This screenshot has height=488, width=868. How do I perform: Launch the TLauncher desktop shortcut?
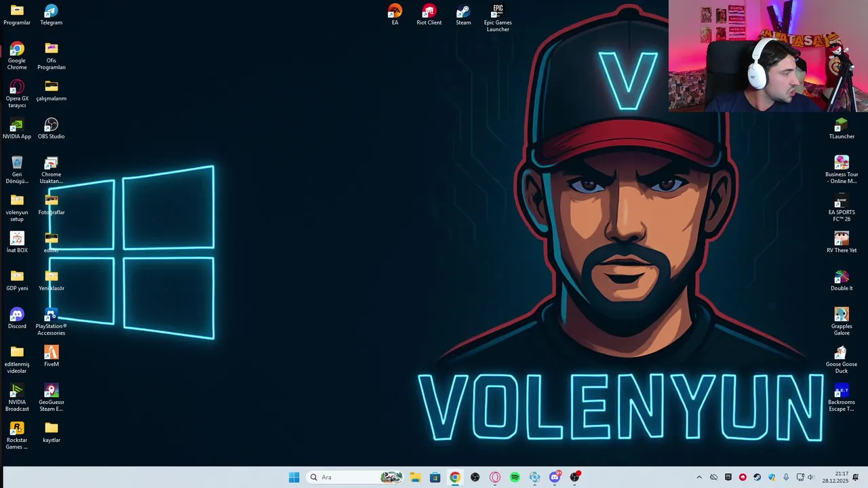842,128
